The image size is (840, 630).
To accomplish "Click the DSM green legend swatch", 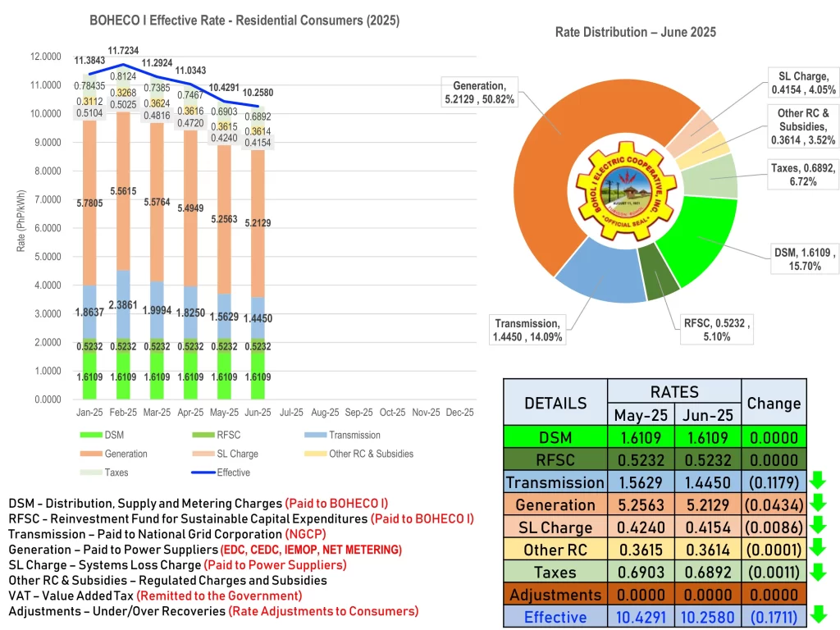I will point(89,435).
